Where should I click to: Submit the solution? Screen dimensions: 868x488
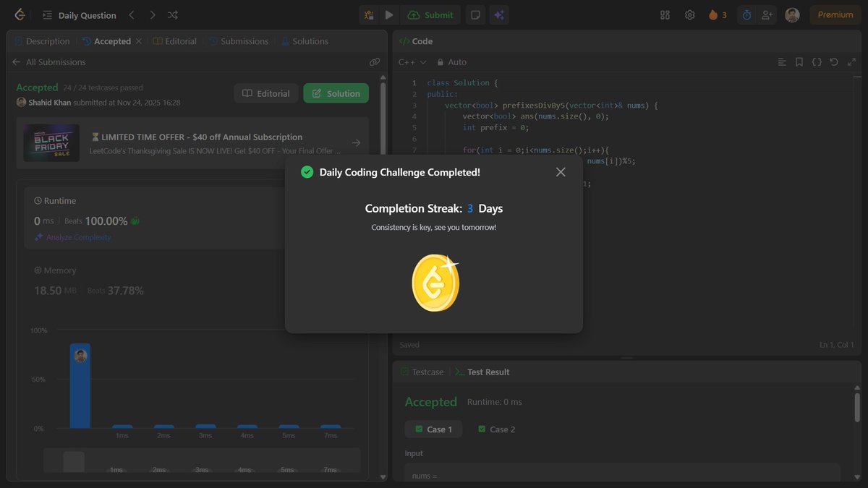[x=430, y=15]
